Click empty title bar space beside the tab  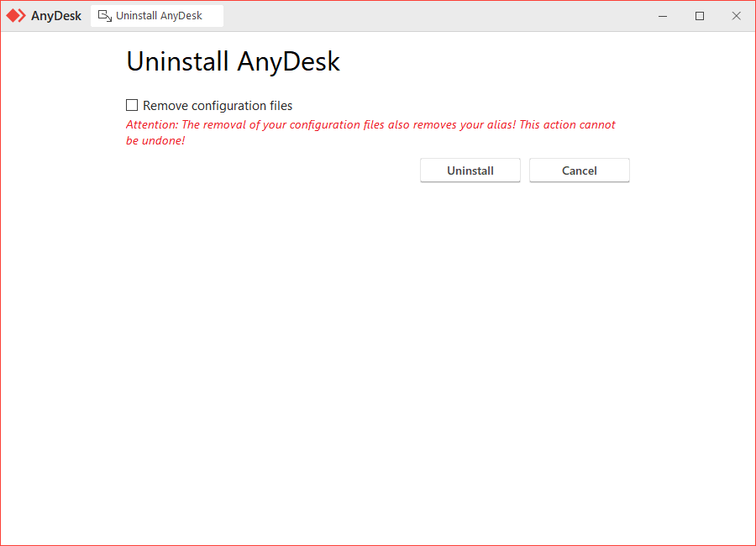437,16
